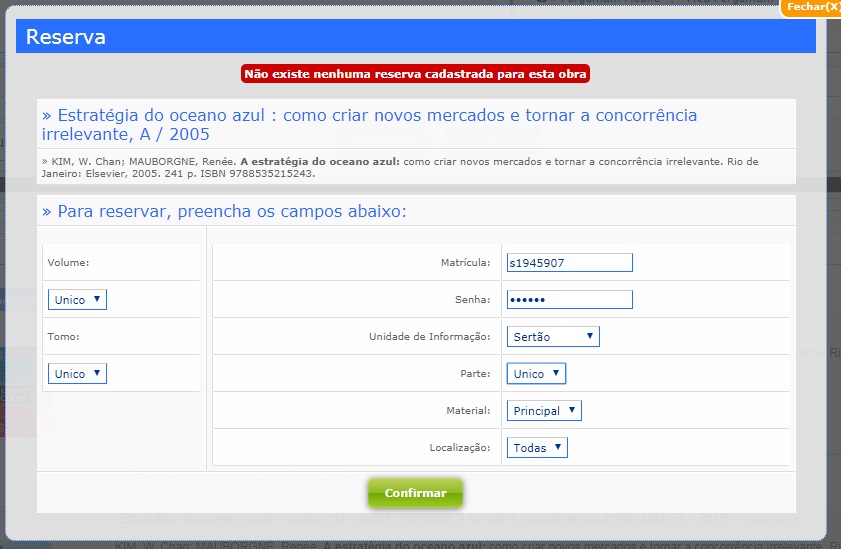Click the 'Senha:' label
This screenshot has height=549, width=841.
(x=473, y=300)
